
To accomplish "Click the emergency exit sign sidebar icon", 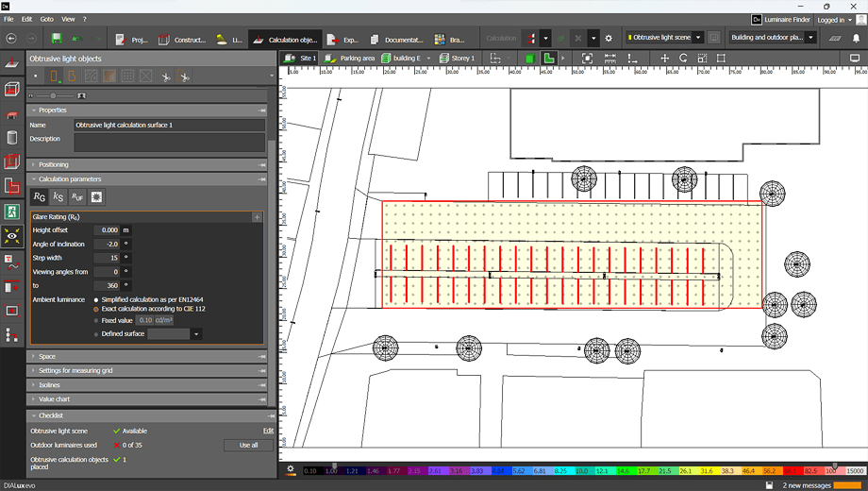I will 12,212.
